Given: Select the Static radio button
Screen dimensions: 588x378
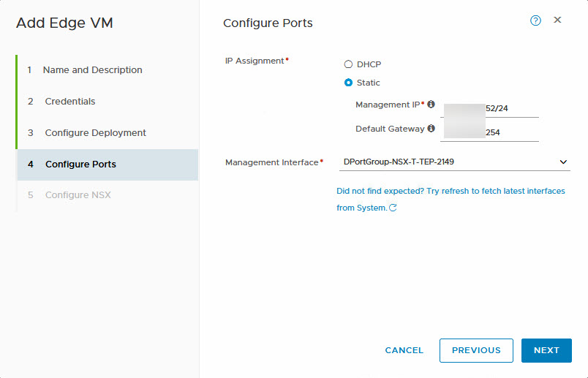Looking at the screenshot, I should coord(349,83).
